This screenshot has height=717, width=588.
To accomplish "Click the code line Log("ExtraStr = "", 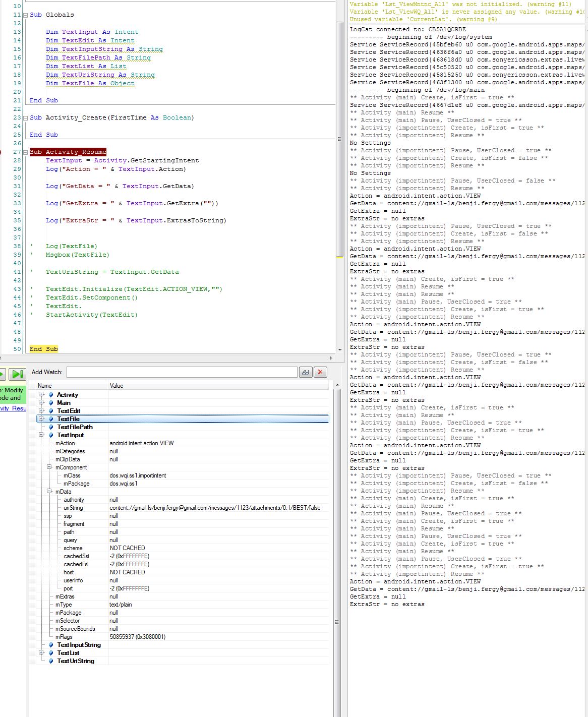I will (136, 220).
